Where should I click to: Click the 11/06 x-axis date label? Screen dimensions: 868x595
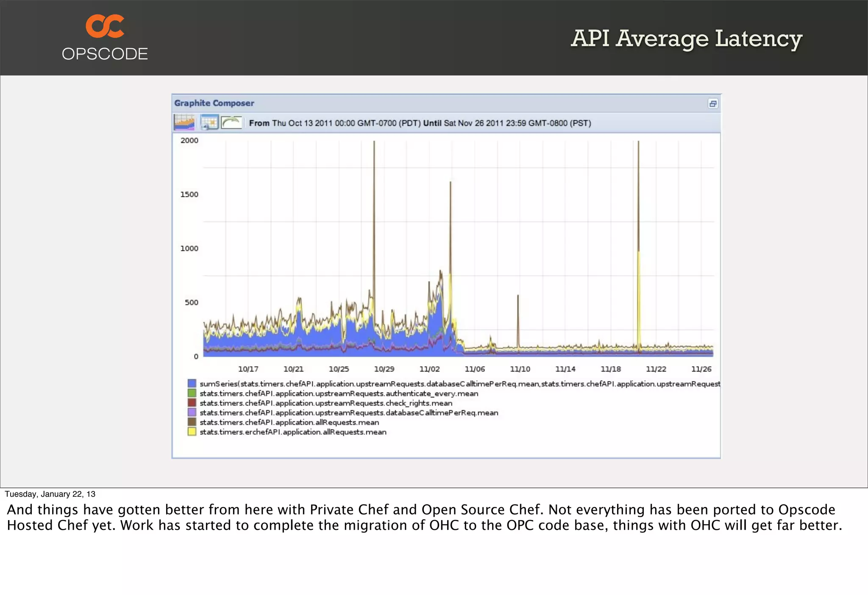(475, 369)
